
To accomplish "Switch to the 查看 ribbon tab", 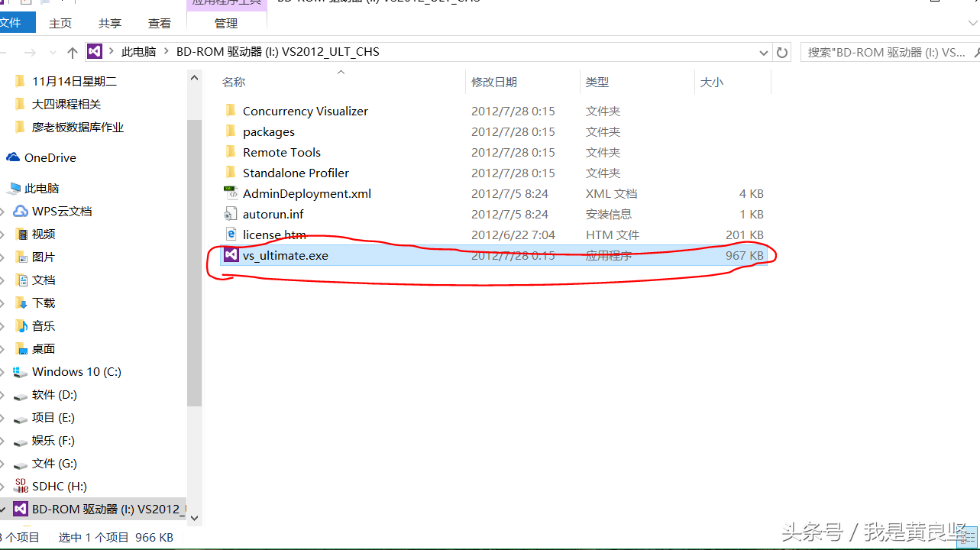I will click(160, 23).
